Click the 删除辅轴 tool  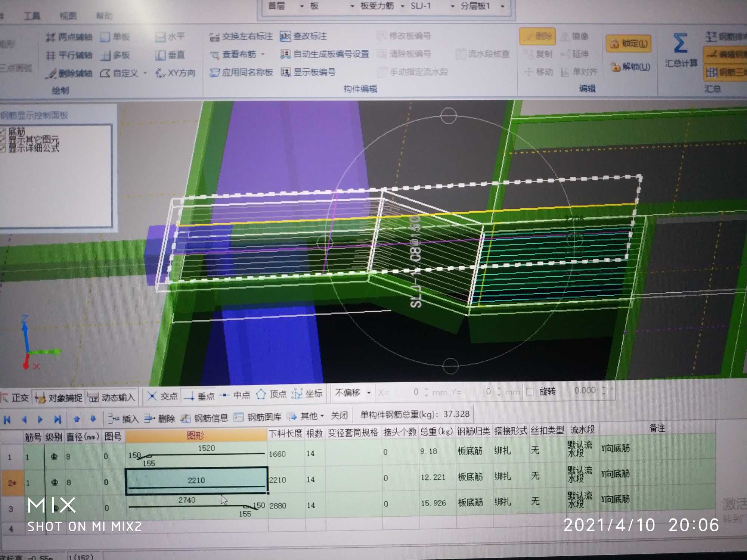coord(69,73)
